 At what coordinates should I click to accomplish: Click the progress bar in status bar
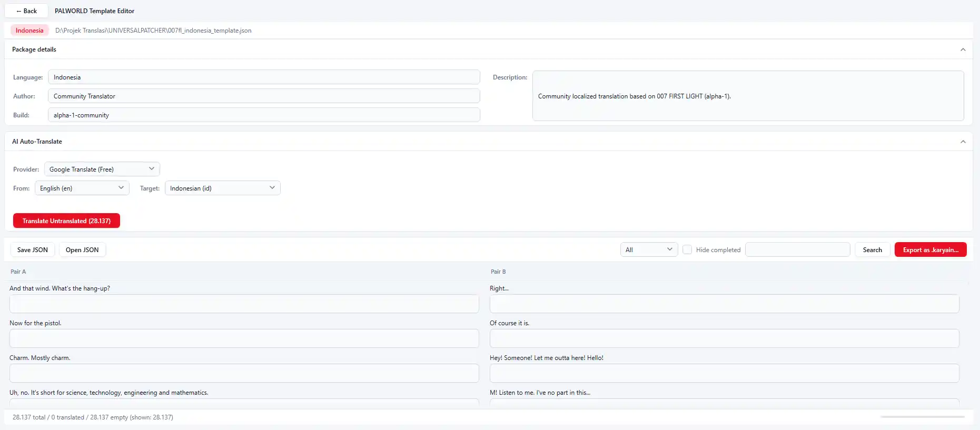pyautogui.click(x=923, y=417)
